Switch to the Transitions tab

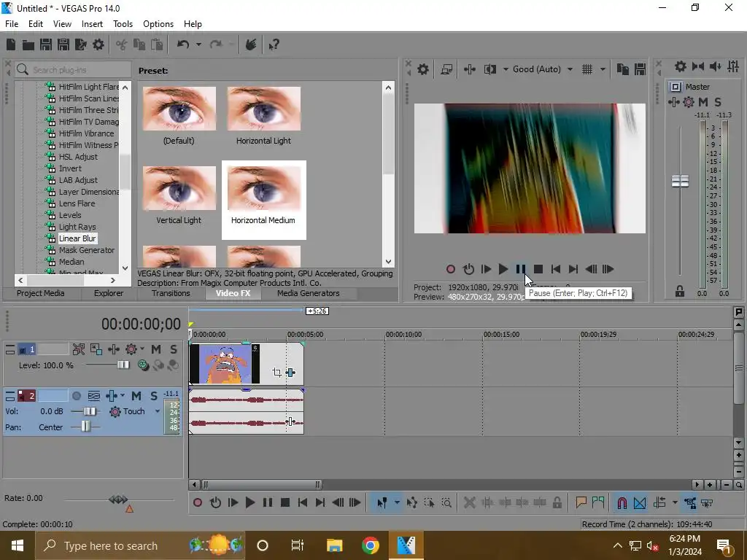(171, 293)
